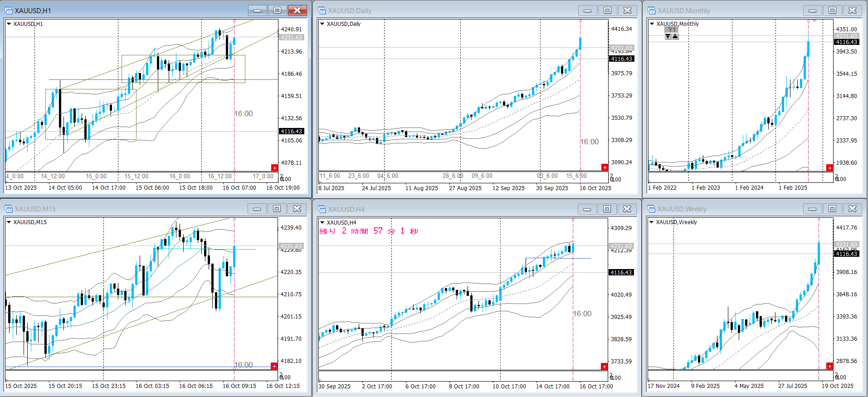This screenshot has width=868, height=397.
Task: Click the red plus icon in H4 chart
Action: 604,366
